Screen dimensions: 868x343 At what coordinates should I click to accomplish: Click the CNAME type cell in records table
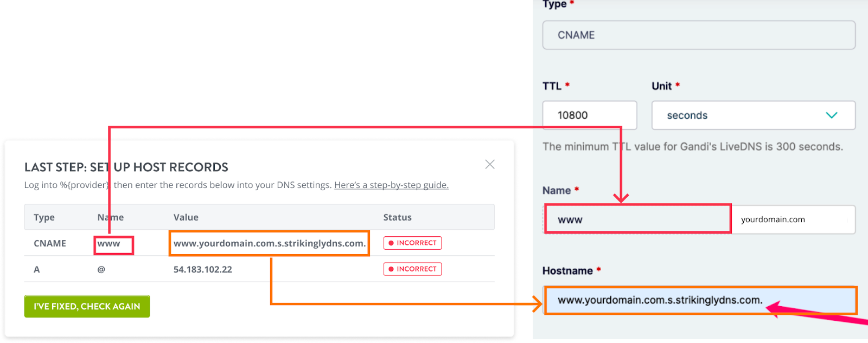coord(50,243)
